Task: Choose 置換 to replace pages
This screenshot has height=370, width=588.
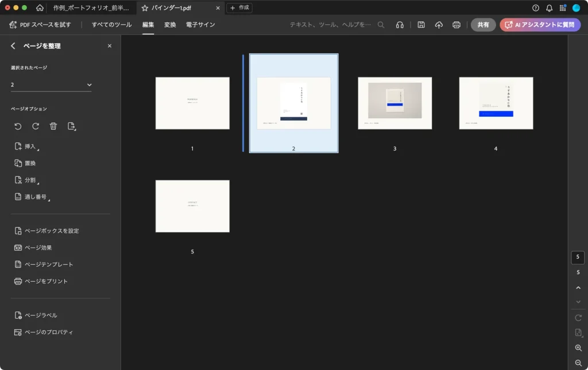Action: point(25,163)
